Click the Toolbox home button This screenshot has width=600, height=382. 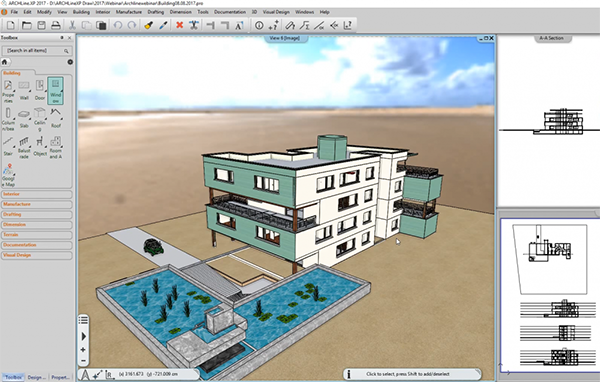click(x=5, y=62)
